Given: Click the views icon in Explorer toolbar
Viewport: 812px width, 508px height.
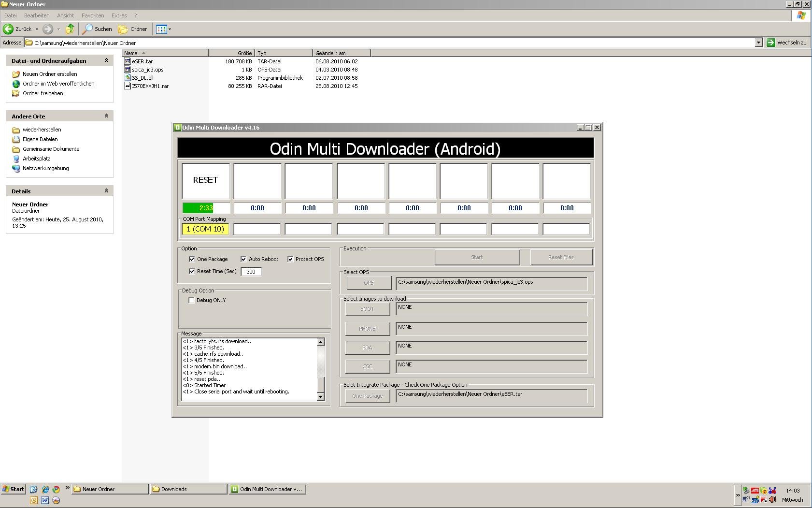Looking at the screenshot, I should [161, 29].
